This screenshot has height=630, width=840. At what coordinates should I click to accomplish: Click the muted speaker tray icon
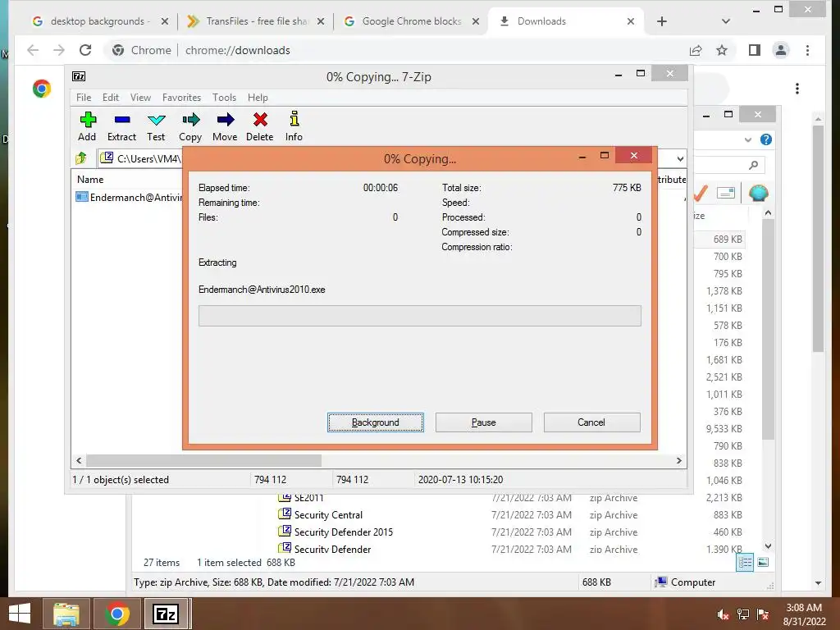723,614
